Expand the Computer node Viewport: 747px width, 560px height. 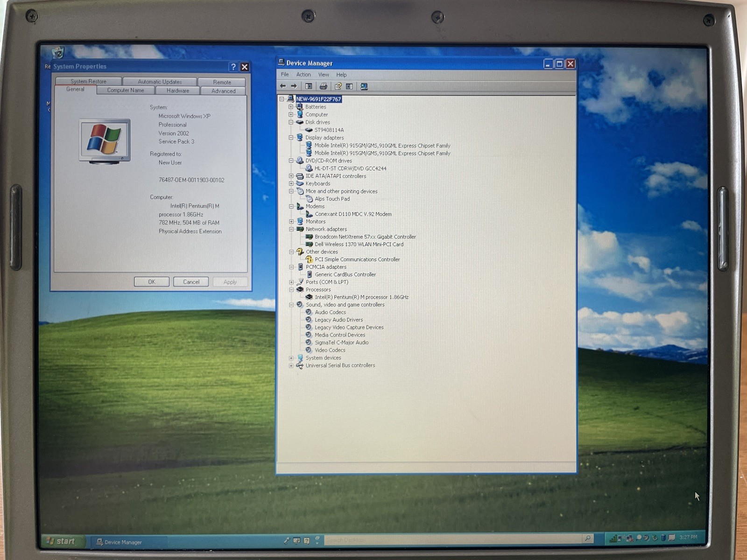click(x=291, y=114)
